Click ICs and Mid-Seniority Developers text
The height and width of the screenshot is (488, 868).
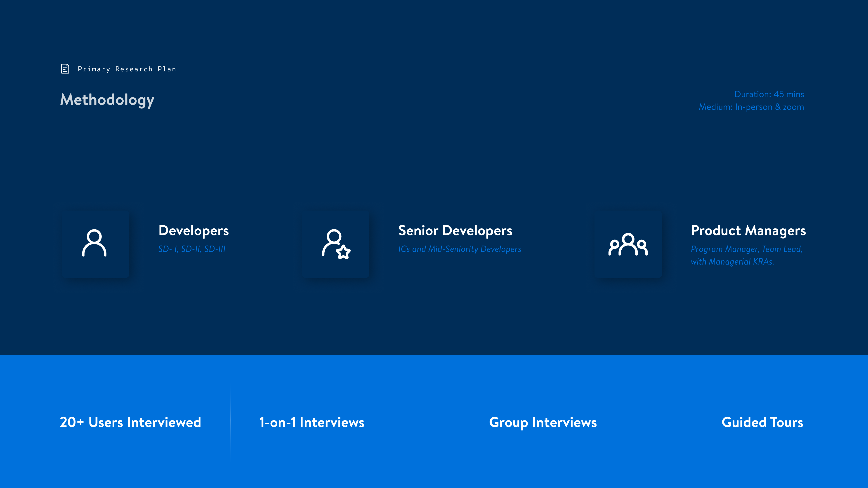(460, 249)
